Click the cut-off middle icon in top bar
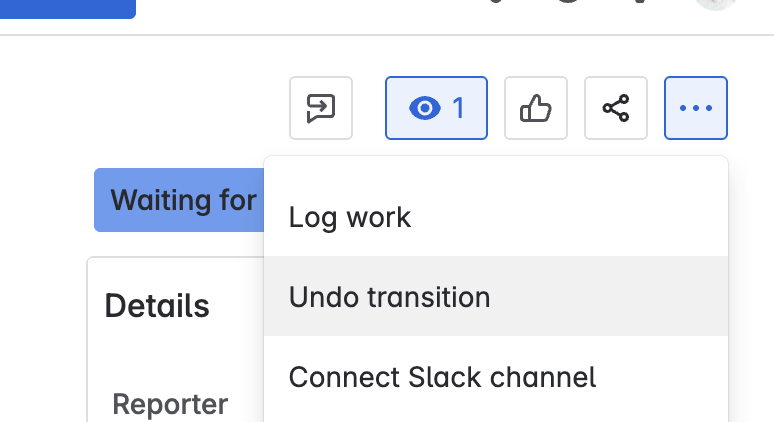This screenshot has width=774, height=422. (568, 4)
